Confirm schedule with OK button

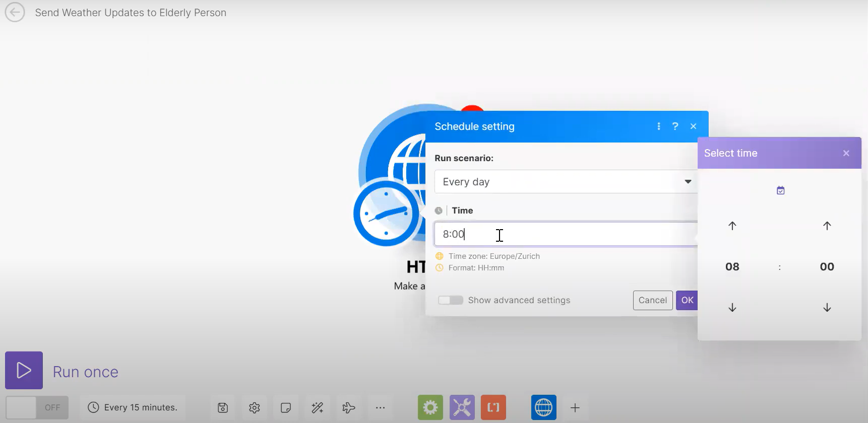[x=687, y=300]
